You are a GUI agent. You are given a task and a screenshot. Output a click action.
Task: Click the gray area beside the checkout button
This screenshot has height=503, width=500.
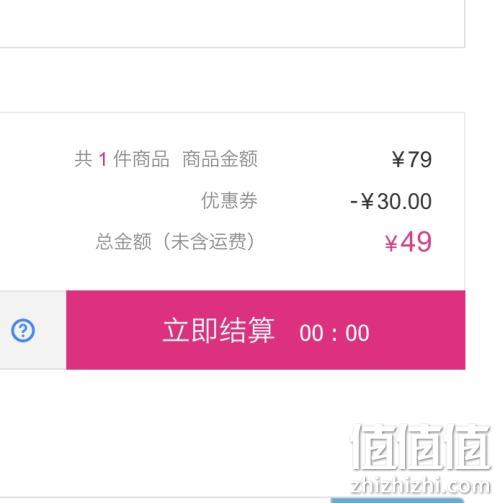click(x=33, y=330)
